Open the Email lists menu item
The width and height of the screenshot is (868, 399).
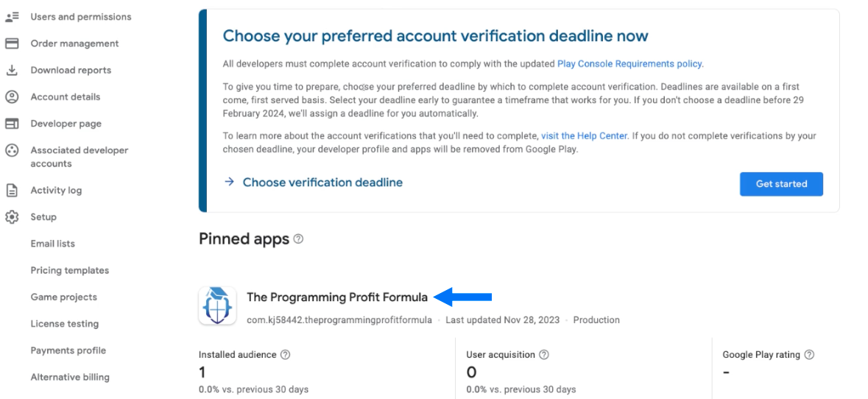coord(52,244)
